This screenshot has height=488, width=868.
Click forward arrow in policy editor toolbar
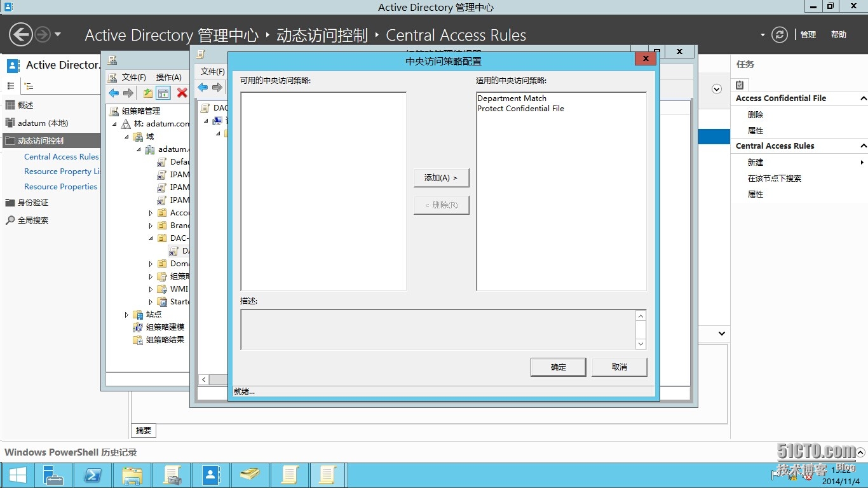pyautogui.click(x=217, y=87)
